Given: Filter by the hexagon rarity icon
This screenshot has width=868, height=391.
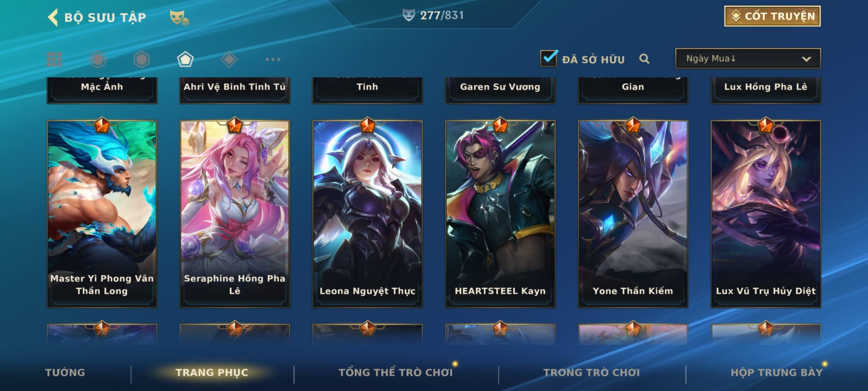Looking at the screenshot, I should pyautogui.click(x=141, y=59).
